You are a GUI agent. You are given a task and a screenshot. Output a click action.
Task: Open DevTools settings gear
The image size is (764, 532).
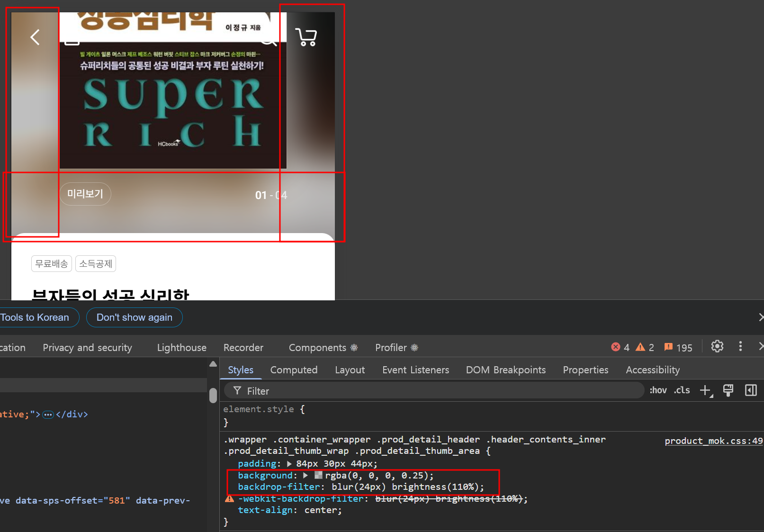coord(717,346)
